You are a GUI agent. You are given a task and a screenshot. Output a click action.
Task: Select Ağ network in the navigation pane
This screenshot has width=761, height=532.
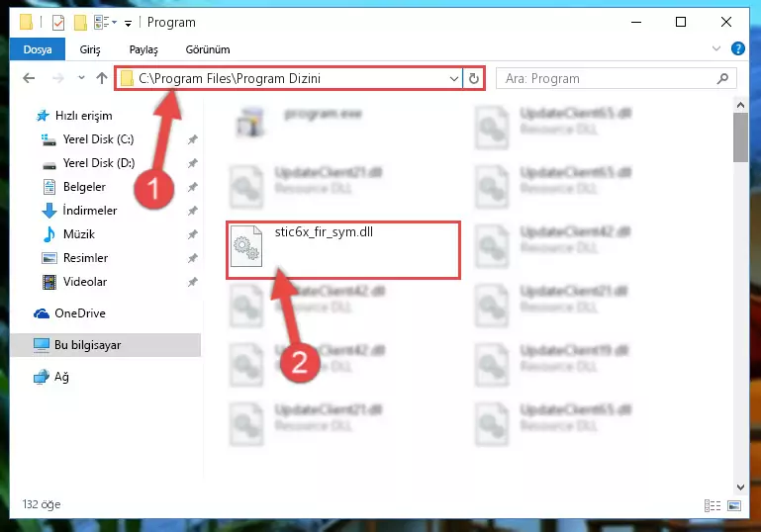pyautogui.click(x=61, y=377)
